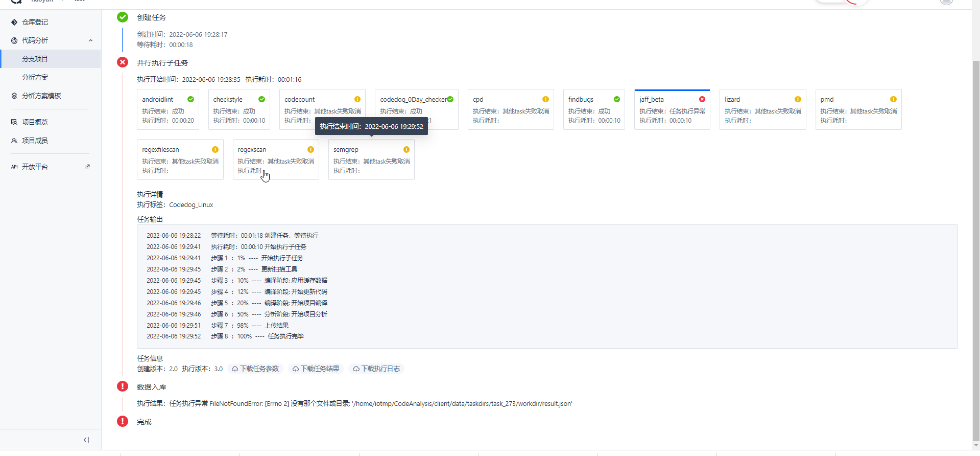Click the red warning icon for 数据入库
980x456 pixels.
(x=123, y=386)
